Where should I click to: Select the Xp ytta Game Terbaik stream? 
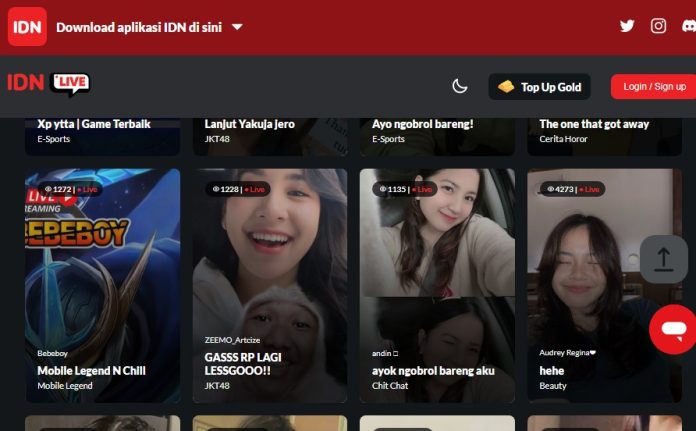tap(94, 124)
